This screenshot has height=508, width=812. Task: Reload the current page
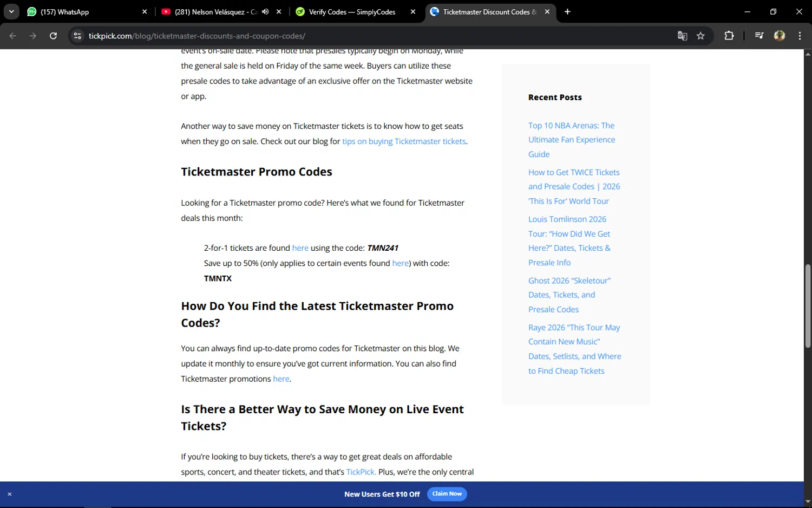click(53, 36)
